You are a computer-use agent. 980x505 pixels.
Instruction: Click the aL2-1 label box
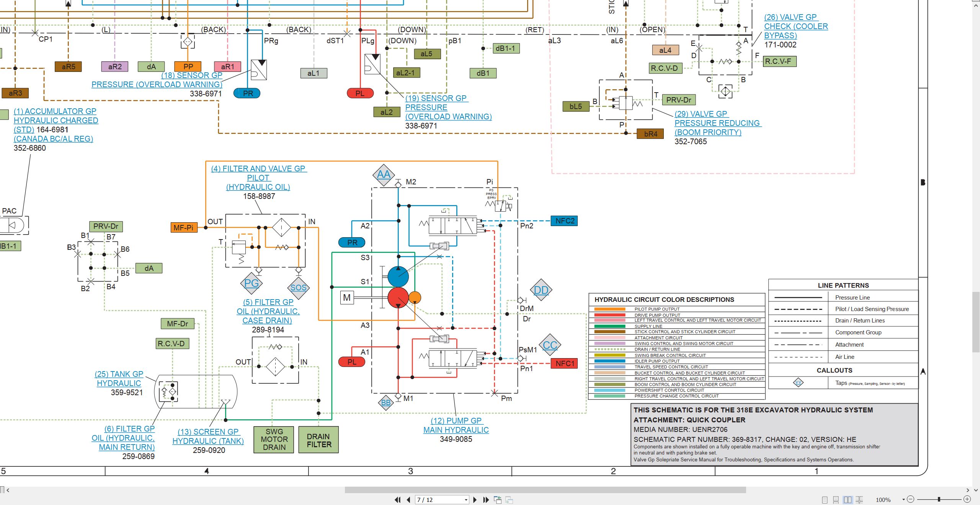(x=407, y=73)
